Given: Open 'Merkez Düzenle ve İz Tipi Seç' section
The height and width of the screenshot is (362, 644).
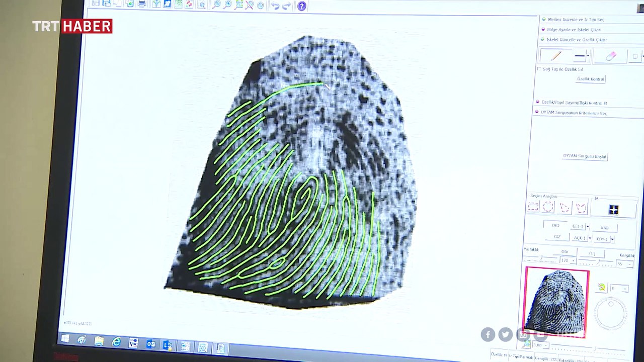Looking at the screenshot, I should pyautogui.click(x=576, y=20).
